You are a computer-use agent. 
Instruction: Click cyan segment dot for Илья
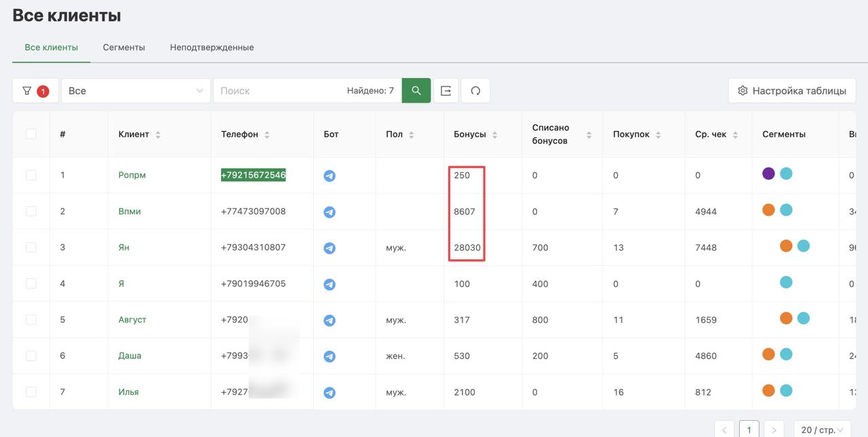(786, 390)
